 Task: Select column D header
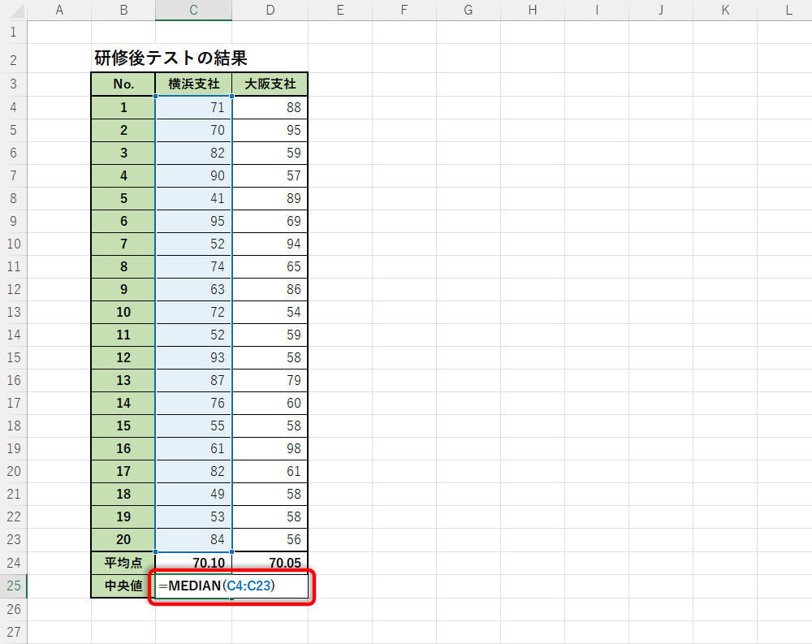(x=270, y=10)
